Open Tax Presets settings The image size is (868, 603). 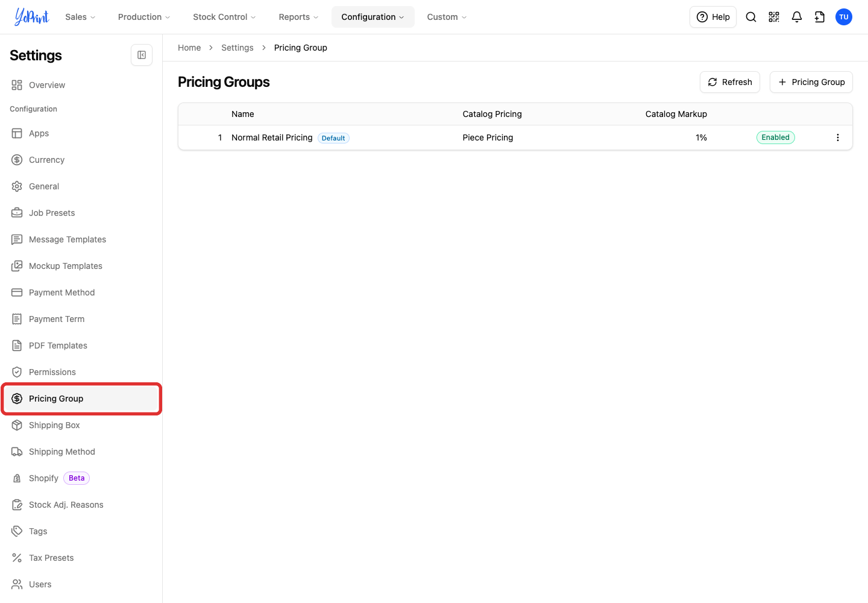coord(81,558)
